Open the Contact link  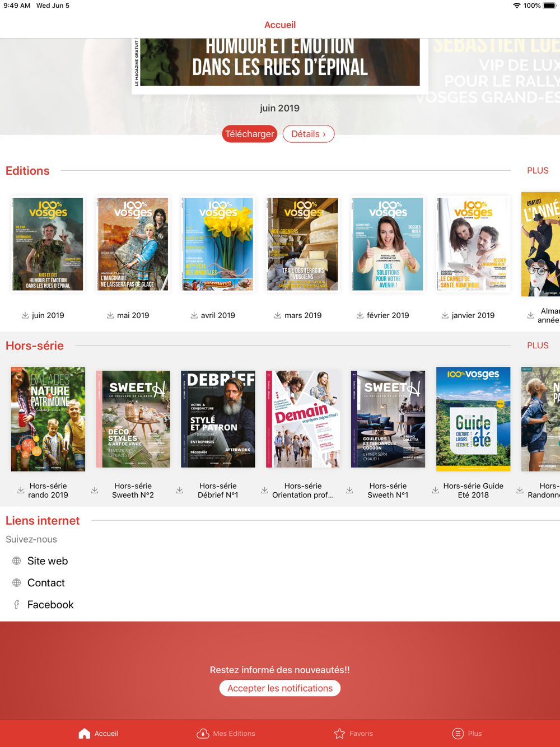[46, 582]
